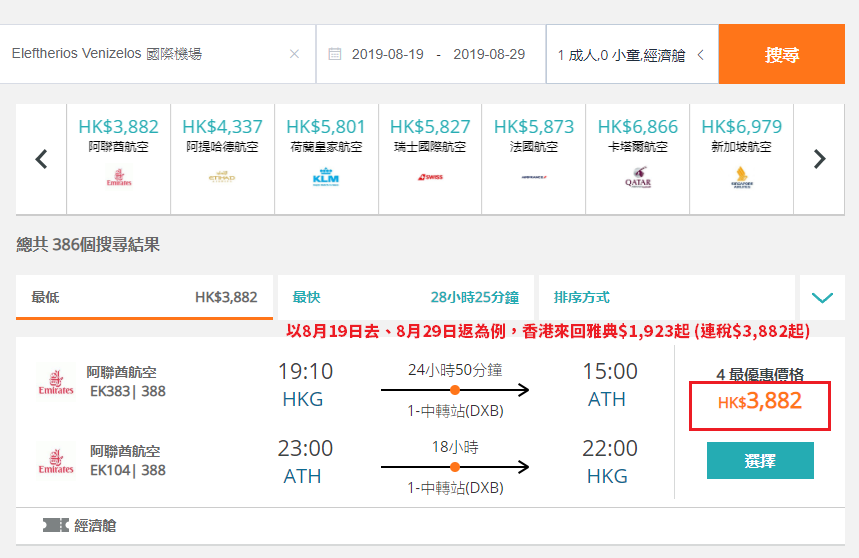Click flight number EK383| 388
Image resolution: width=859 pixels, height=558 pixels.
click(128, 391)
